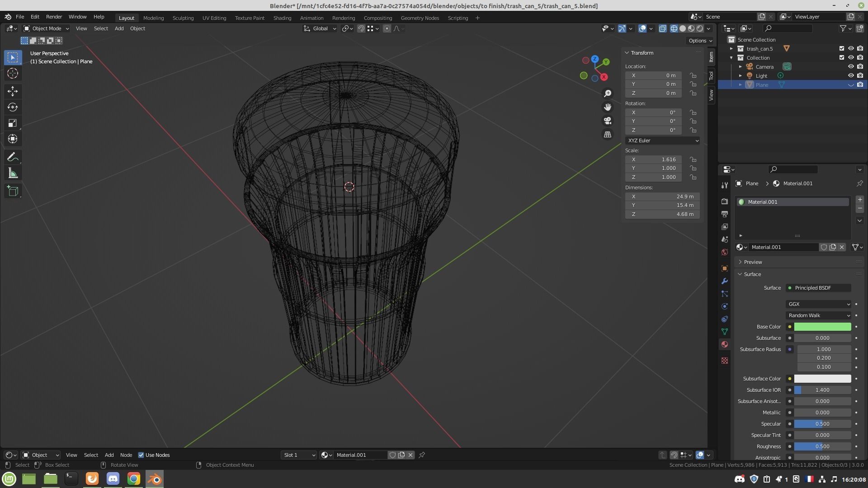Open the Material properties tab
This screenshot has width=868, height=488.
725,344
